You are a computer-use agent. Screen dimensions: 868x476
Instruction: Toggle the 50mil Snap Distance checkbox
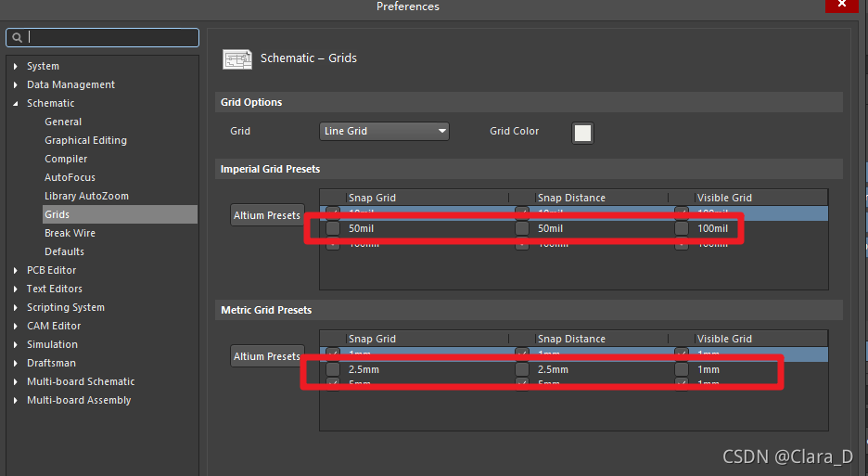[x=522, y=229]
